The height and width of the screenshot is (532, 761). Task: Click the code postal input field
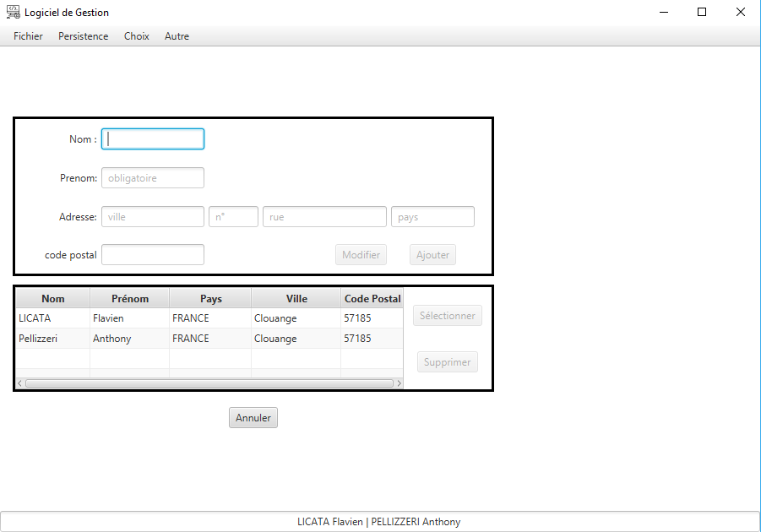coord(153,254)
